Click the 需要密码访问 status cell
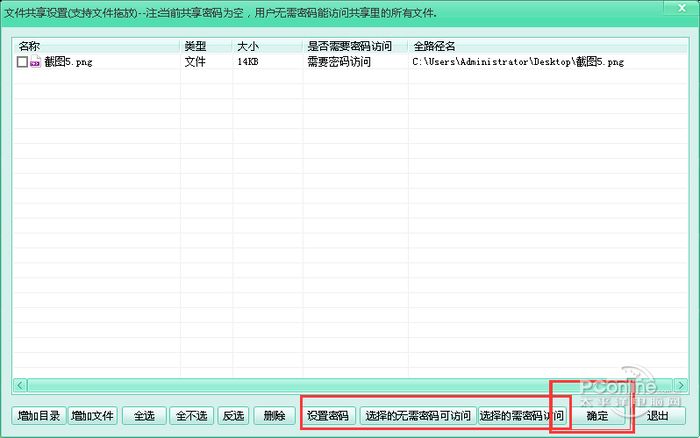 [339, 62]
